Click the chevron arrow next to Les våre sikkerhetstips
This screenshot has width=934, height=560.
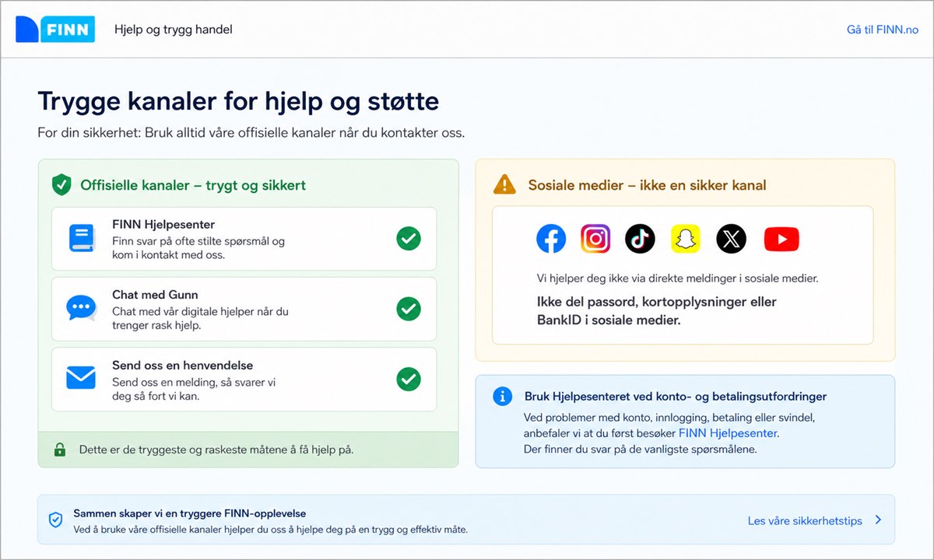(x=878, y=520)
